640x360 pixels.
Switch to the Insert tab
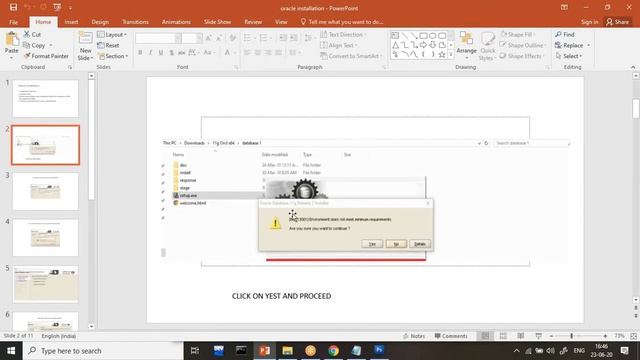coord(71,22)
